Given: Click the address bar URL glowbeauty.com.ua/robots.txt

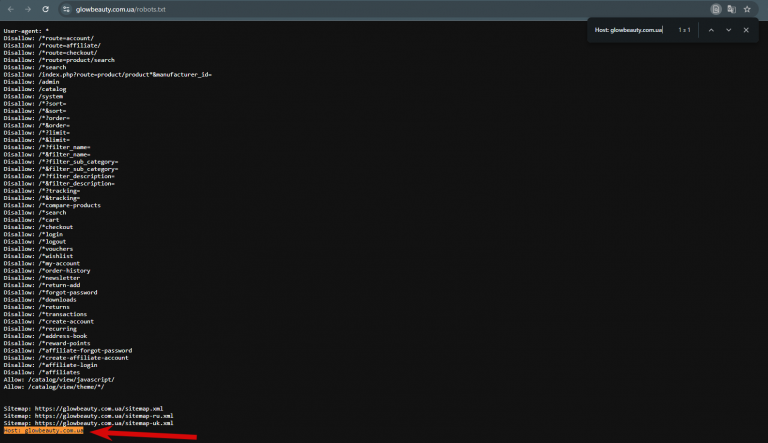Looking at the screenshot, I should tap(120, 9).
